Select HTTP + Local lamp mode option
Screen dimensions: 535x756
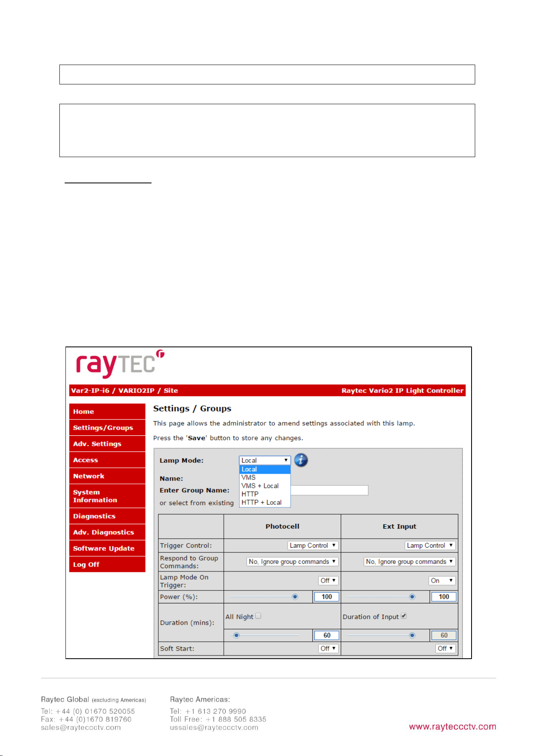click(x=265, y=502)
